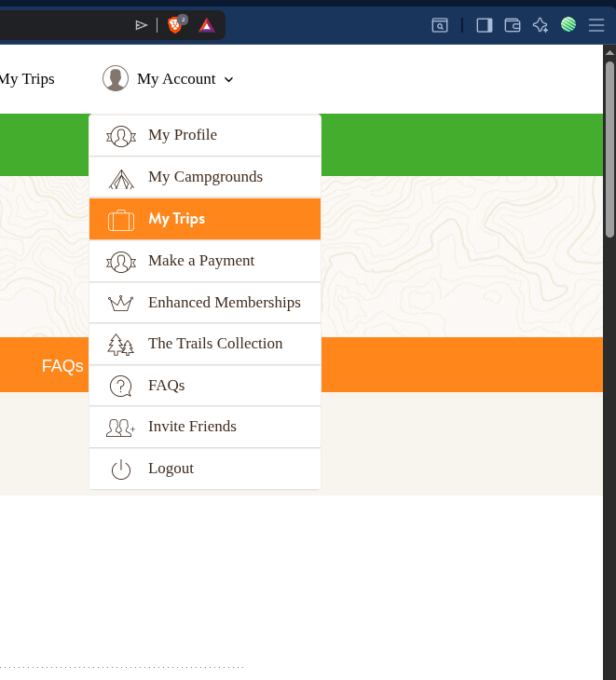The image size is (616, 680).
Task: Open the Brave Wallet icon
Action: pos(513,25)
